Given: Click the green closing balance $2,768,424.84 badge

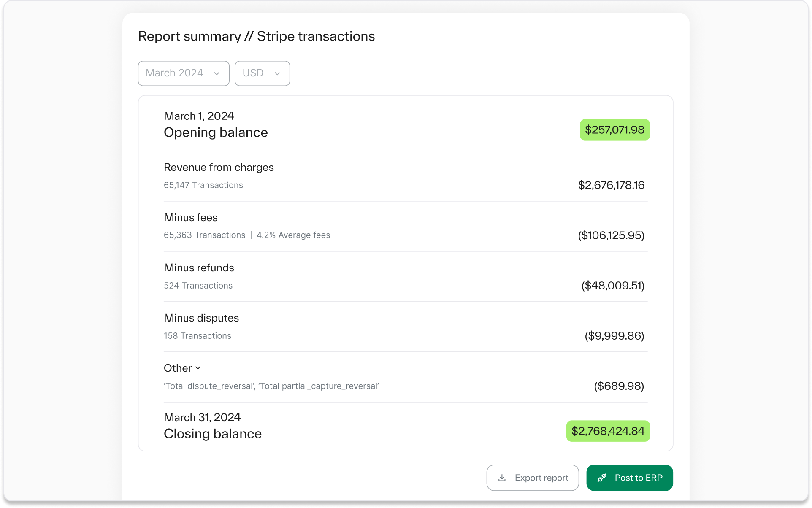Looking at the screenshot, I should [607, 431].
